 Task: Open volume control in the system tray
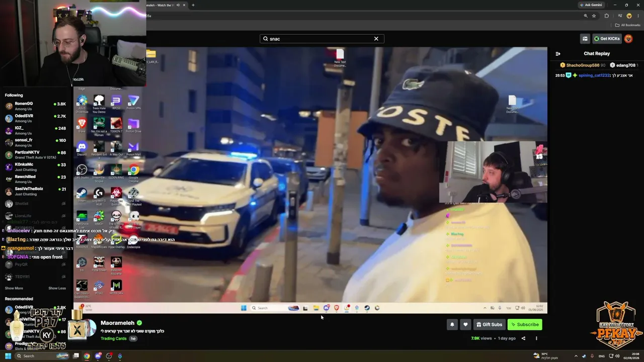click(x=618, y=356)
